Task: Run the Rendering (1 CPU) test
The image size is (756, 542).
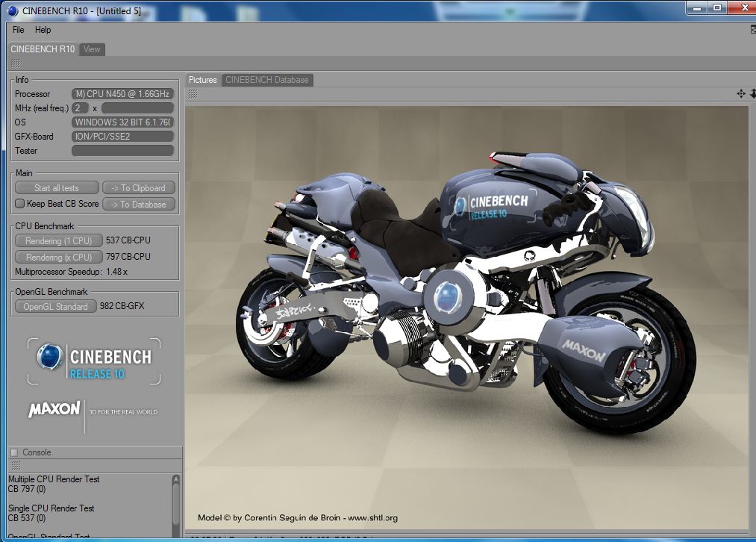Action: click(59, 240)
